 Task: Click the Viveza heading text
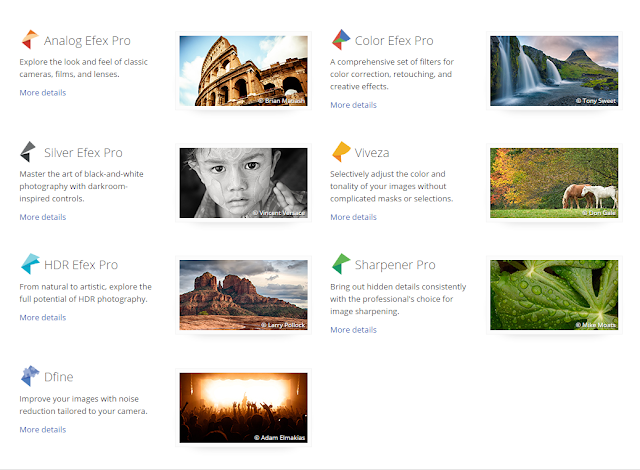[x=372, y=153]
